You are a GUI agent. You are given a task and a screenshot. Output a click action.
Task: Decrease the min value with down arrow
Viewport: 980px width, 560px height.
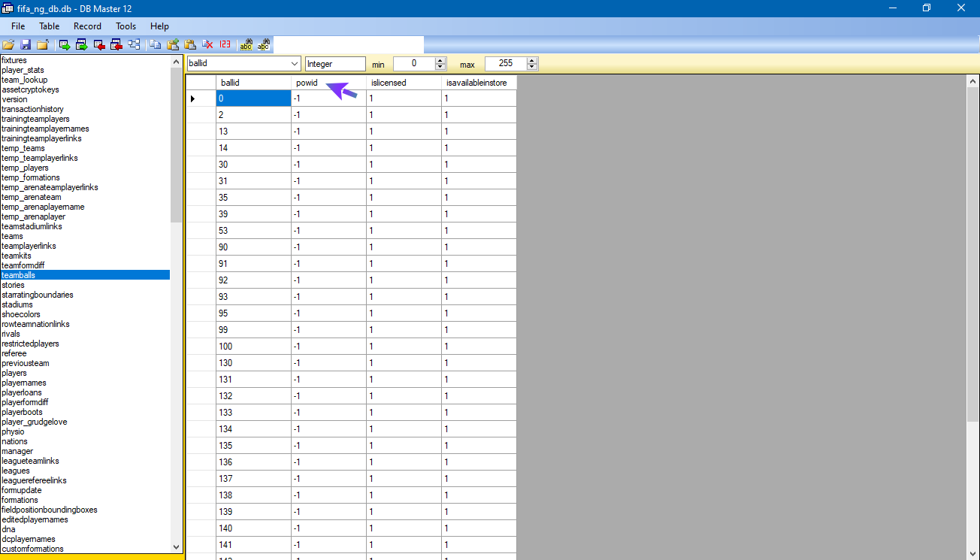(440, 67)
